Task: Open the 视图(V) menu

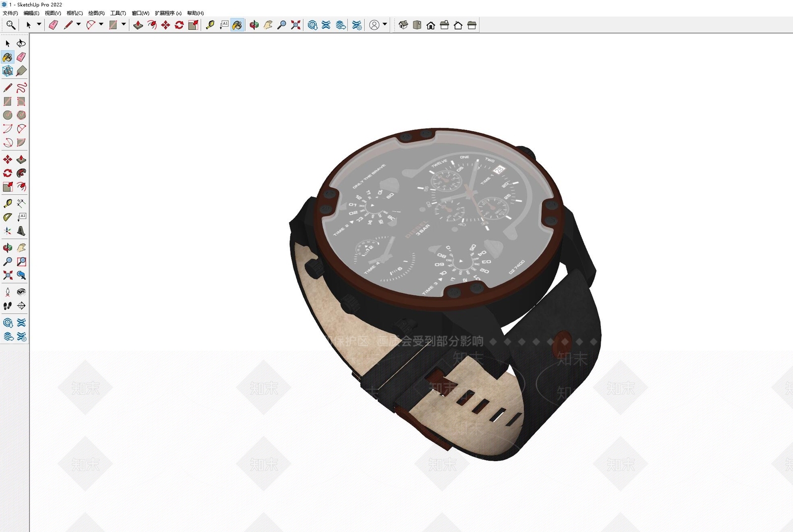Action: pos(53,13)
